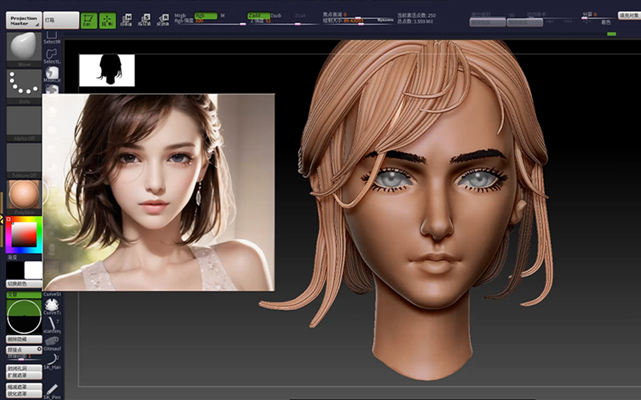Select the SK_Pen brush icon
641x400 pixels.
tap(52, 391)
